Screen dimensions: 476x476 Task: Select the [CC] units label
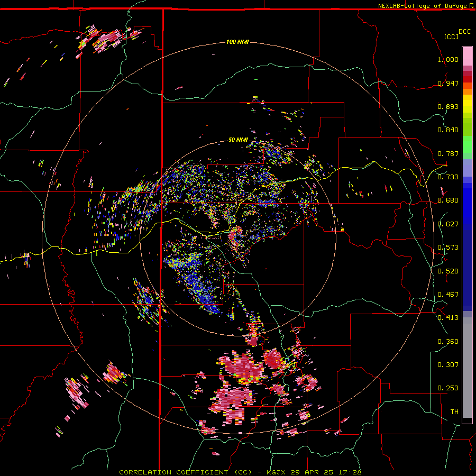[x=451, y=36]
